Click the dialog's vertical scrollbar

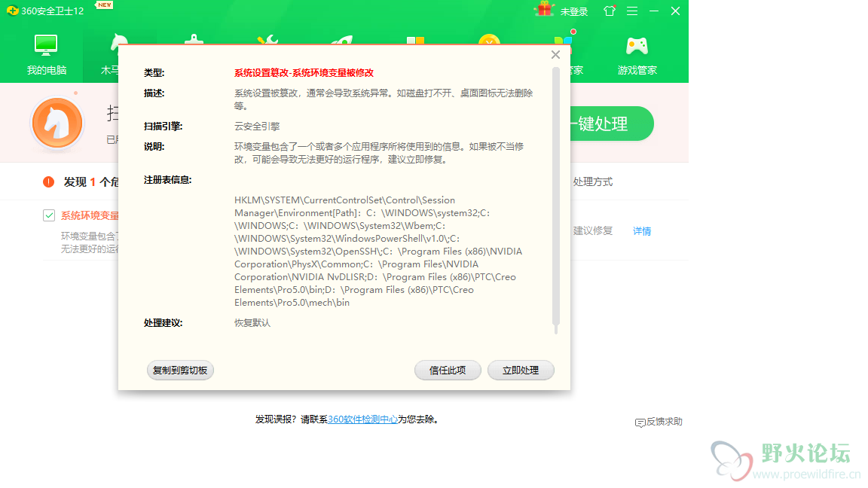pyautogui.click(x=556, y=199)
